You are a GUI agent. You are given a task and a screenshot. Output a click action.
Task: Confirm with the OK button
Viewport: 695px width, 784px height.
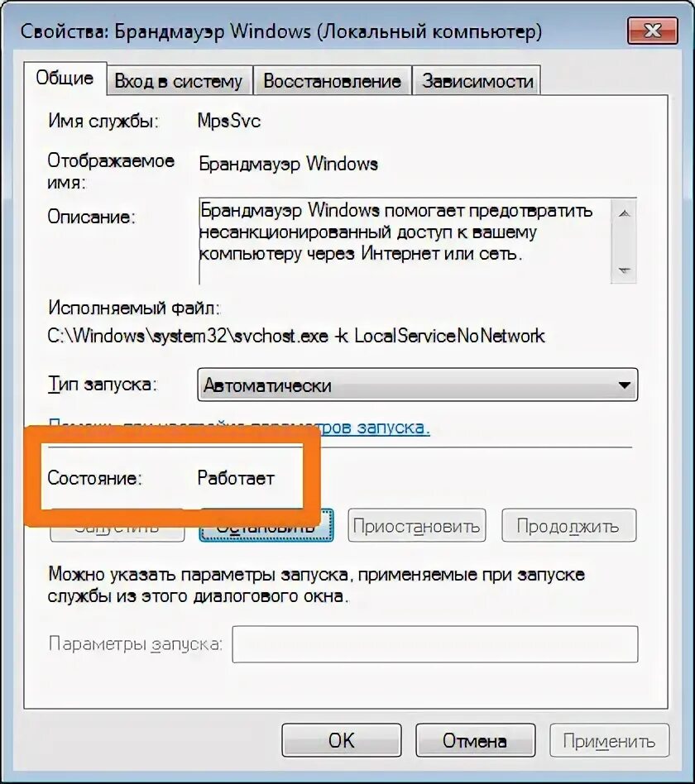pyautogui.click(x=341, y=740)
